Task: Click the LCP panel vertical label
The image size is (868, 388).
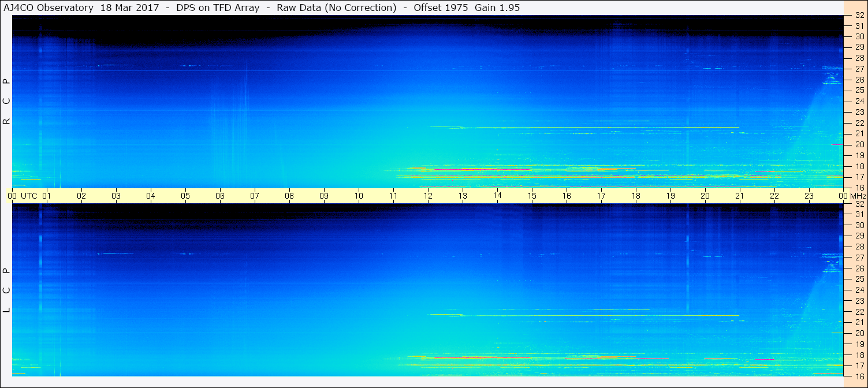Action: click(6, 290)
